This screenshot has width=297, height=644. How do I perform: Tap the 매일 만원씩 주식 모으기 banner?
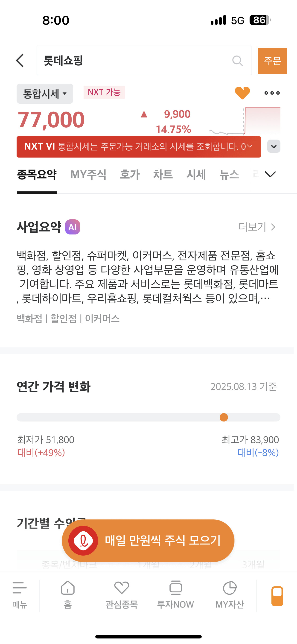pos(148,541)
